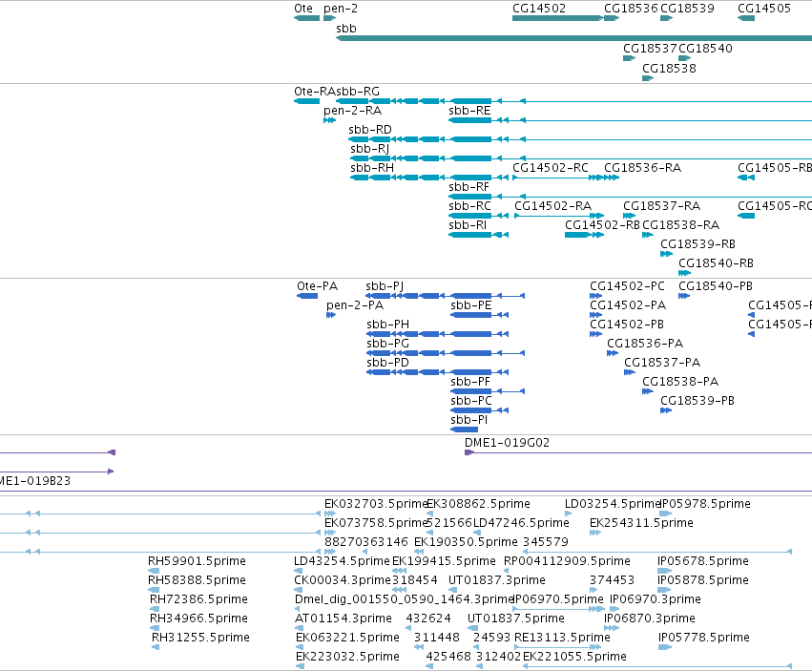Screen dimensions: 812x671
Task: Select the CG18537-PA protein
Action: tap(630, 372)
